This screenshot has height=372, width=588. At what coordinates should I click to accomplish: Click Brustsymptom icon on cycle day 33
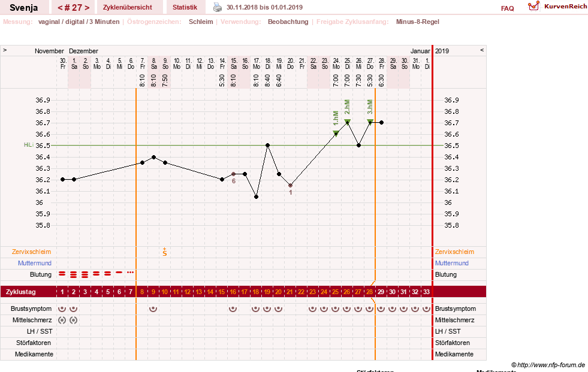426,309
